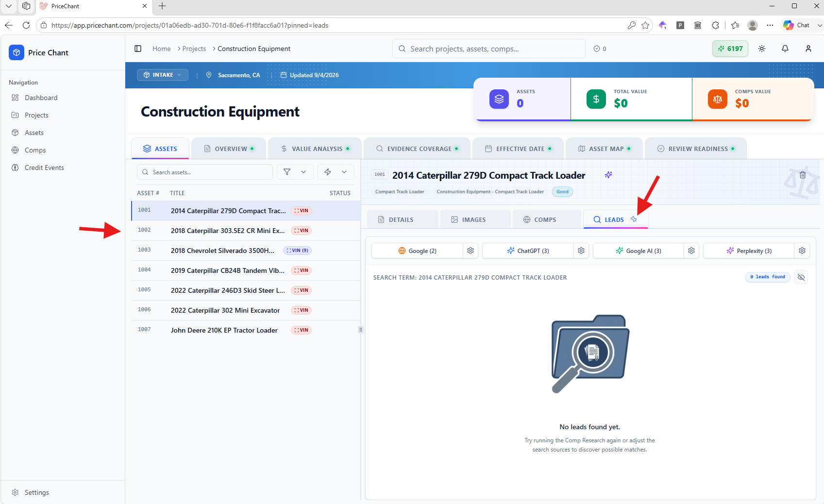Click the 6197 credits badge
The width and height of the screenshot is (824, 504).
(x=730, y=49)
